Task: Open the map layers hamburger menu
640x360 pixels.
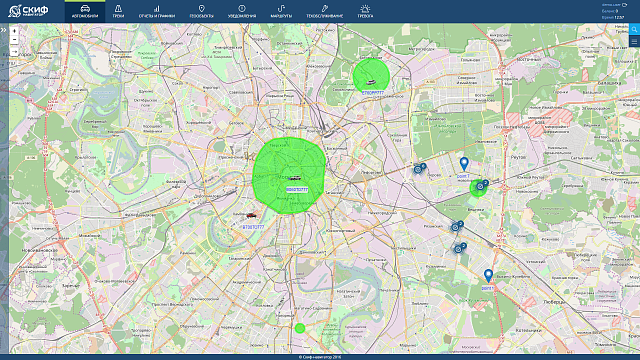Action: (634, 42)
